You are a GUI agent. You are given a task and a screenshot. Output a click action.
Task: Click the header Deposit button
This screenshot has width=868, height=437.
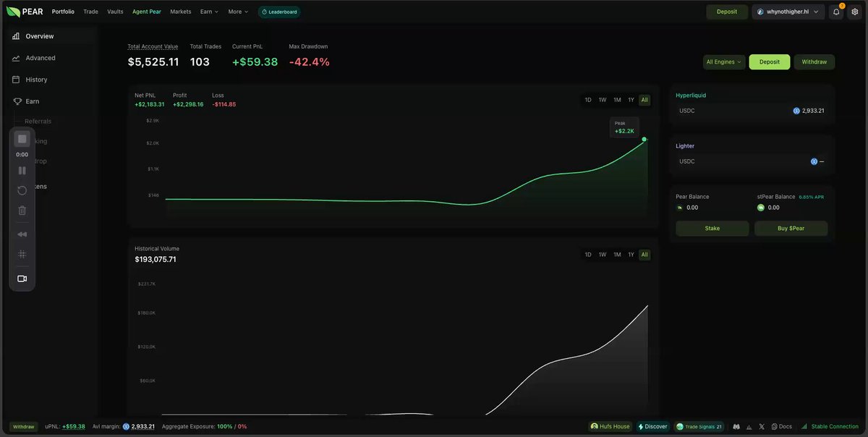(727, 12)
